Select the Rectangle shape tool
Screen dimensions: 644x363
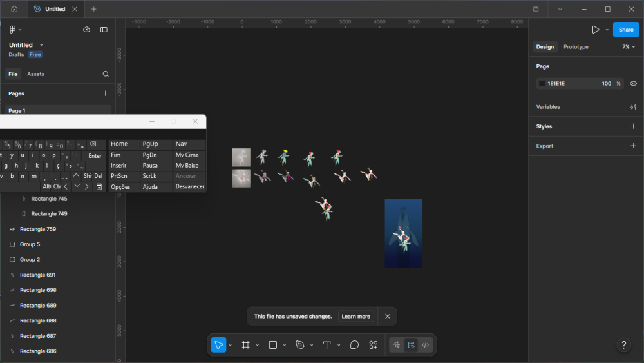[x=272, y=345]
